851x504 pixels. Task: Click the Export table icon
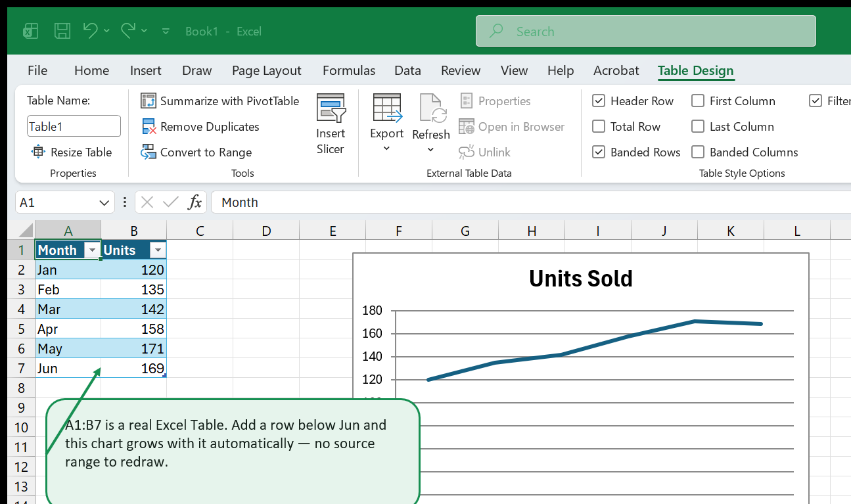[x=387, y=108]
